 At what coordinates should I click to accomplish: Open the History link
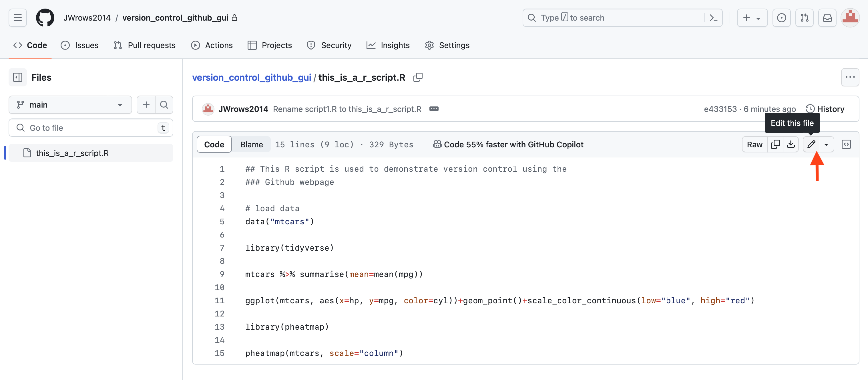825,109
